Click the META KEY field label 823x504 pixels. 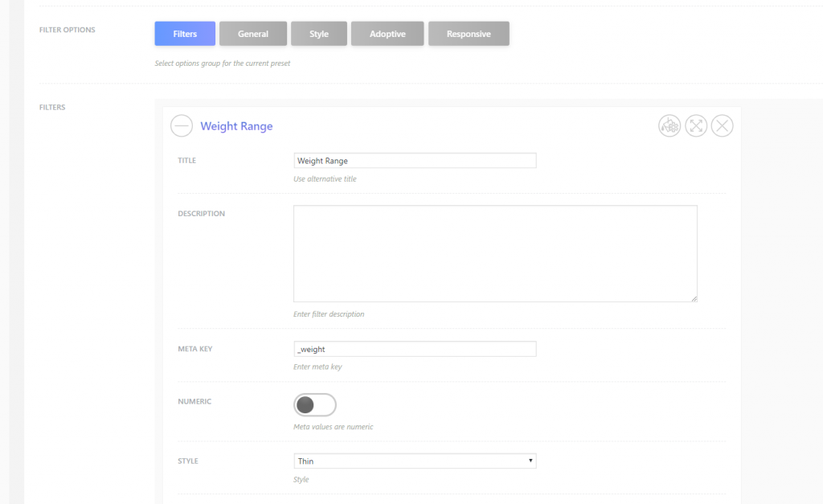[195, 349]
